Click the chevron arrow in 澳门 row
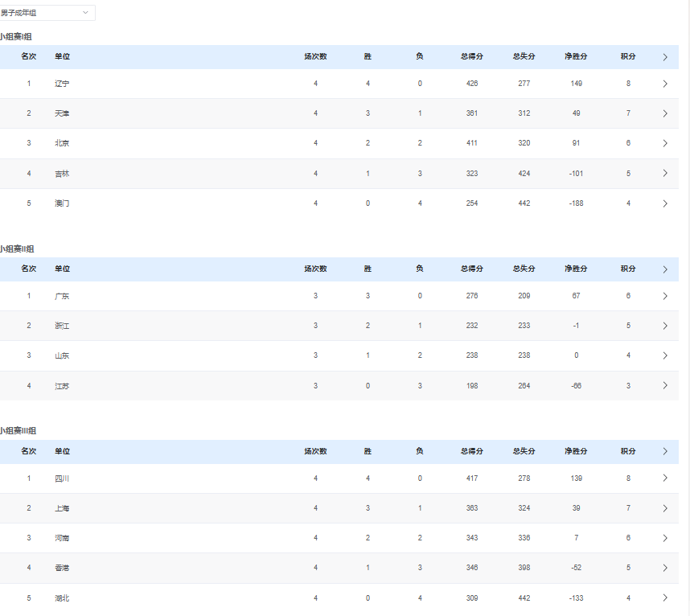 tap(665, 203)
